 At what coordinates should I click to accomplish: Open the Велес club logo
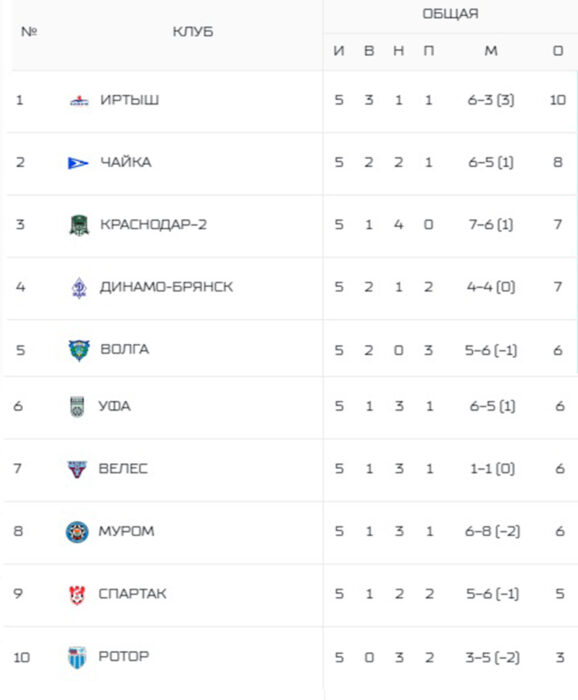point(76,469)
